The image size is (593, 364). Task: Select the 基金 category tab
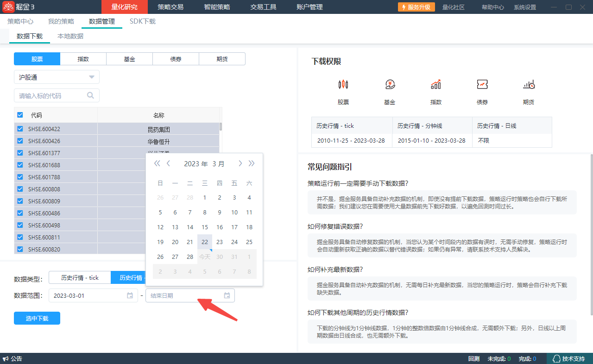130,59
